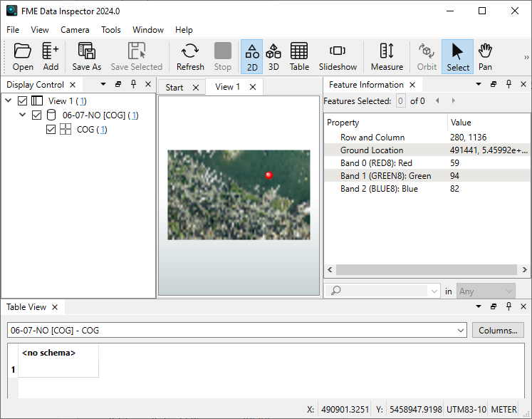This screenshot has height=419, width=532.
Task: Activate the Measure tool
Action: pos(387,56)
